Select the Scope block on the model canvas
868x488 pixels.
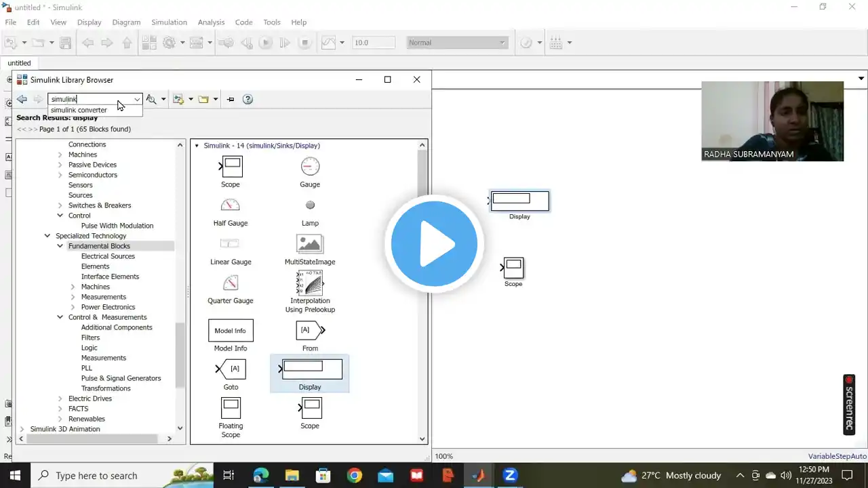click(x=513, y=268)
